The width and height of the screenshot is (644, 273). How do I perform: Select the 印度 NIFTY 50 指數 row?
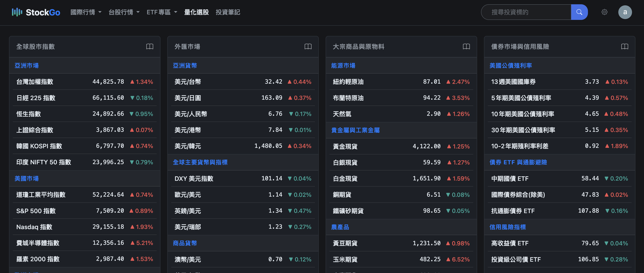point(85,162)
